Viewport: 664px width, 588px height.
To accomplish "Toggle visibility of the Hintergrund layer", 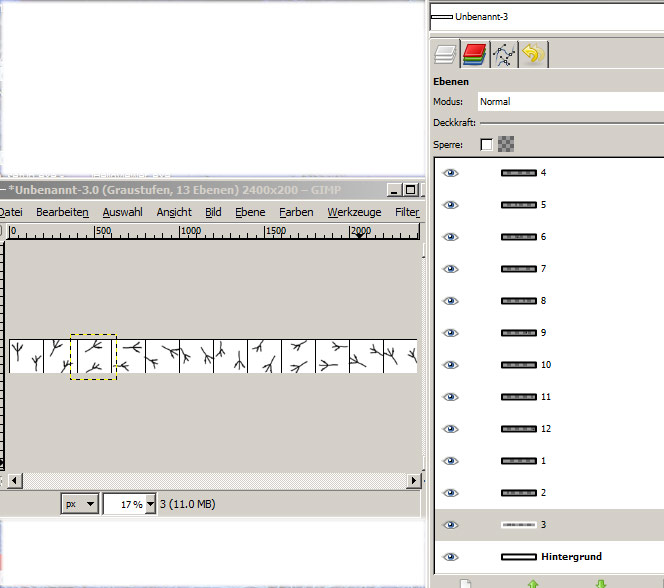I will pos(450,557).
